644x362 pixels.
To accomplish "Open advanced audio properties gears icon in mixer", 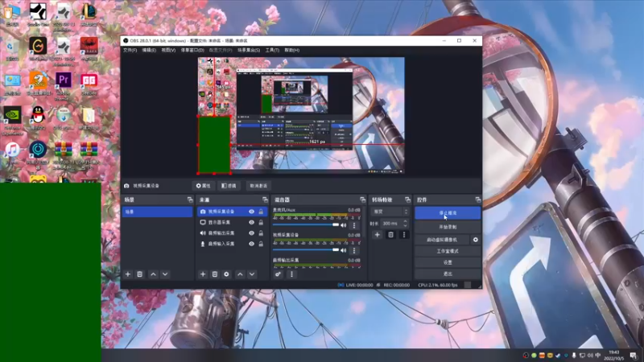I will [278, 274].
